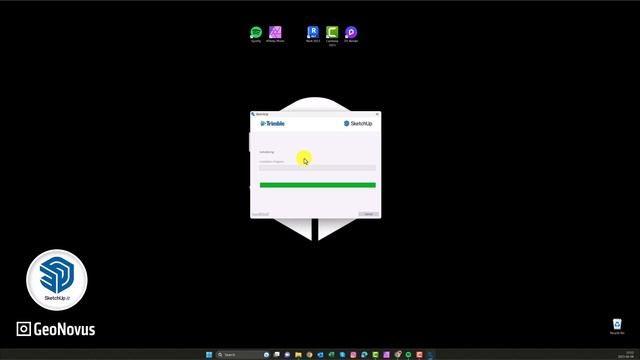Focus the SketchUp installer taskbar icon
This screenshot has width=640, height=360.
tap(430, 355)
